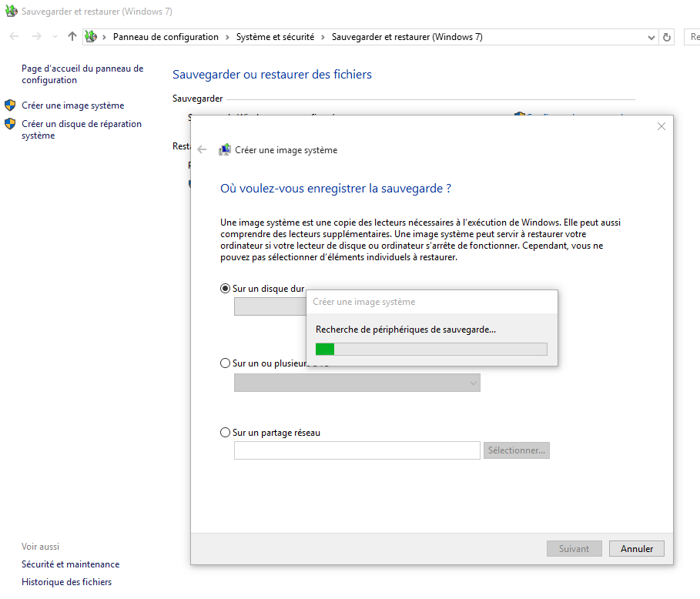Open the Historique des fichiers link
The width and height of the screenshot is (700, 599).
click(x=66, y=582)
